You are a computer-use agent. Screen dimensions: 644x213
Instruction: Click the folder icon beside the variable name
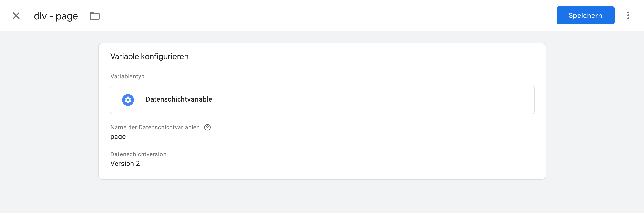[94, 16]
